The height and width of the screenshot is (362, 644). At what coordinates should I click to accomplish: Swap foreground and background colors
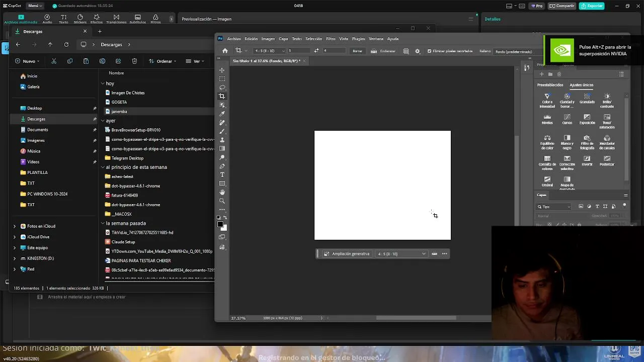pyautogui.click(x=225, y=217)
